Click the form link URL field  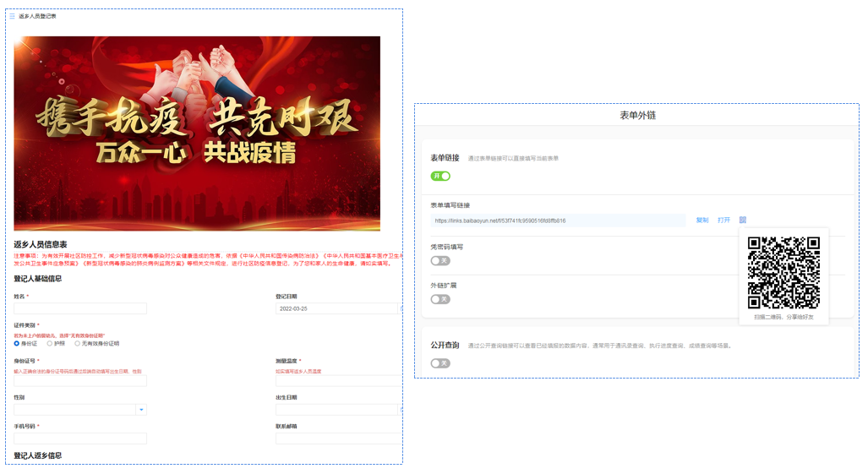click(558, 221)
